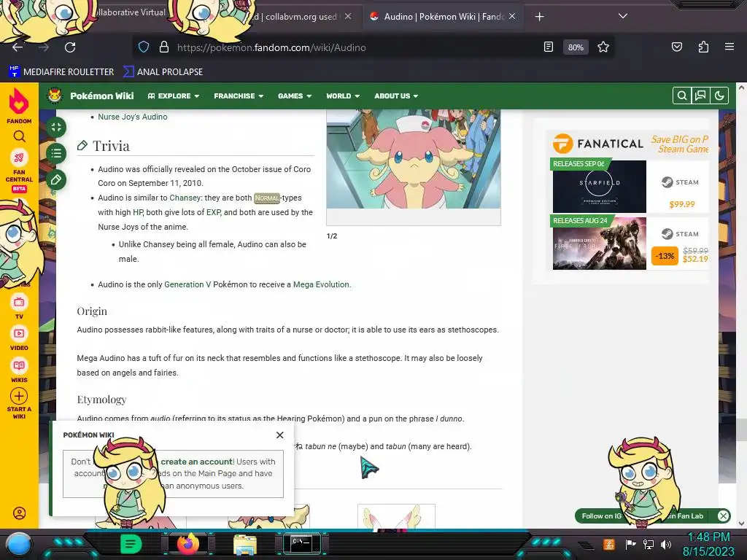
Task: Click the Pokémon Wiki Pikachu logo
Action: (x=55, y=96)
